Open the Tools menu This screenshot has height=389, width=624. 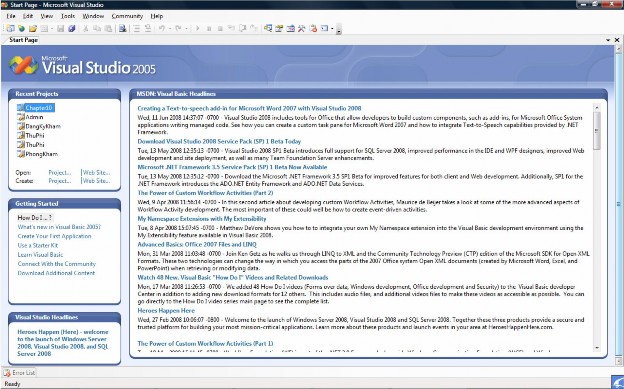click(68, 16)
